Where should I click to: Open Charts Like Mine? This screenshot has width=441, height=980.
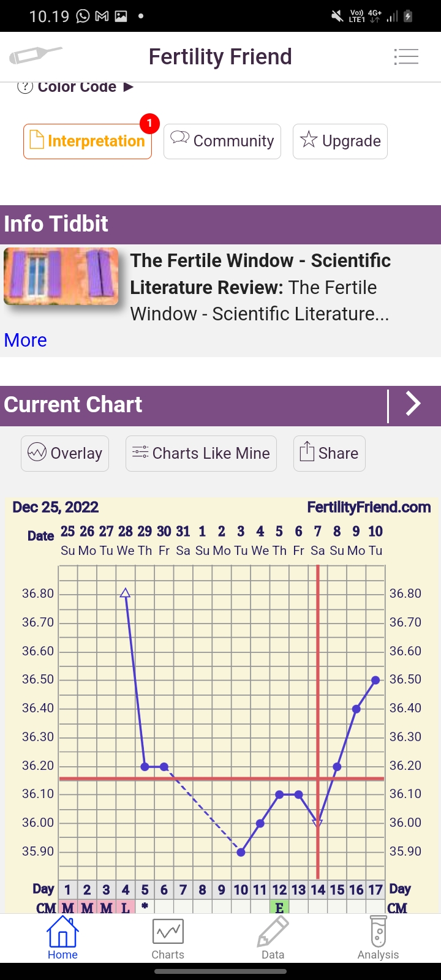click(x=201, y=453)
